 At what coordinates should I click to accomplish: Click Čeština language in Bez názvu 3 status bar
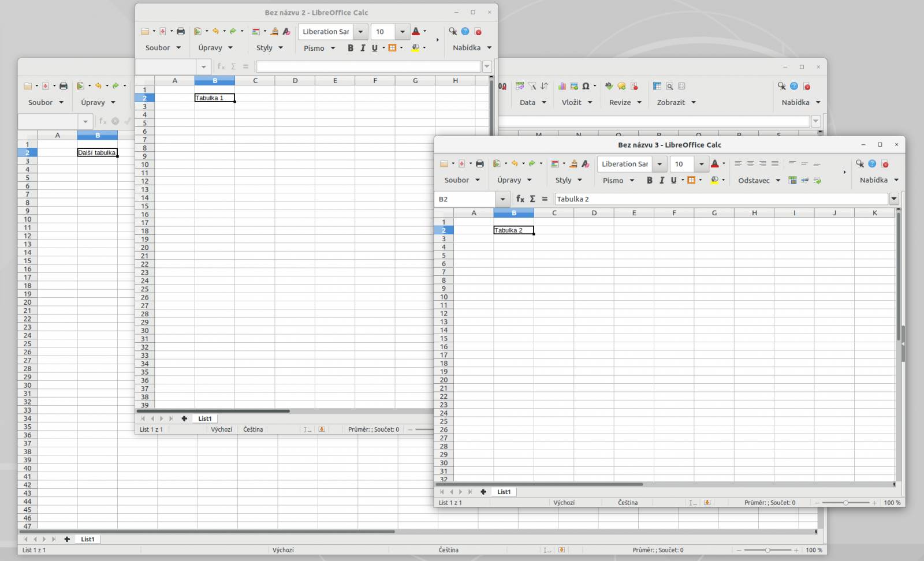click(628, 503)
